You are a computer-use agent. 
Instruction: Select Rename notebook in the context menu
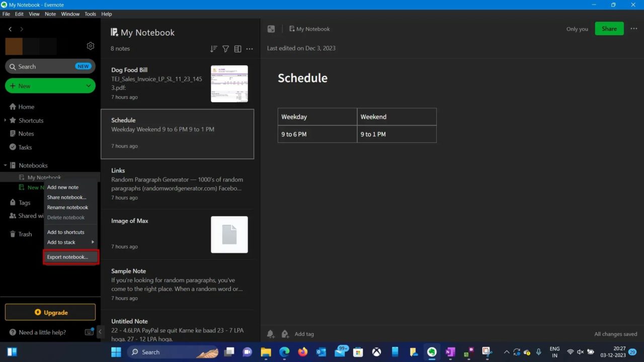[x=67, y=207]
